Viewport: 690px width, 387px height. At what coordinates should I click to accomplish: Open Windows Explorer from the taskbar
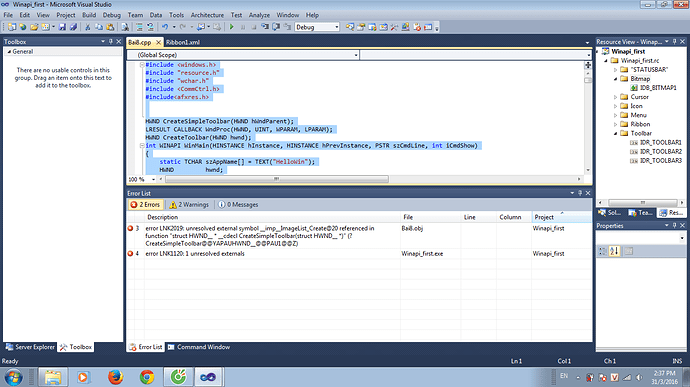pos(53,377)
